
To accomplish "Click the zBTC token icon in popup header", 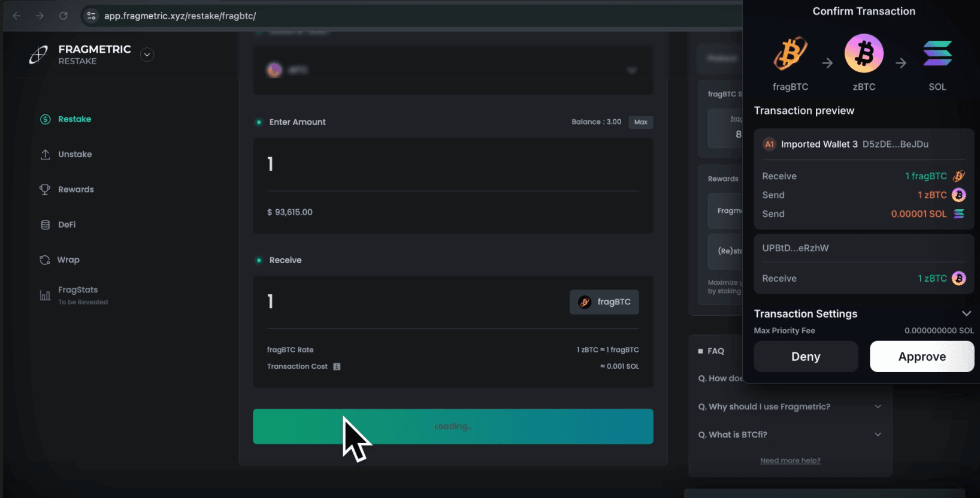I will pos(864,53).
